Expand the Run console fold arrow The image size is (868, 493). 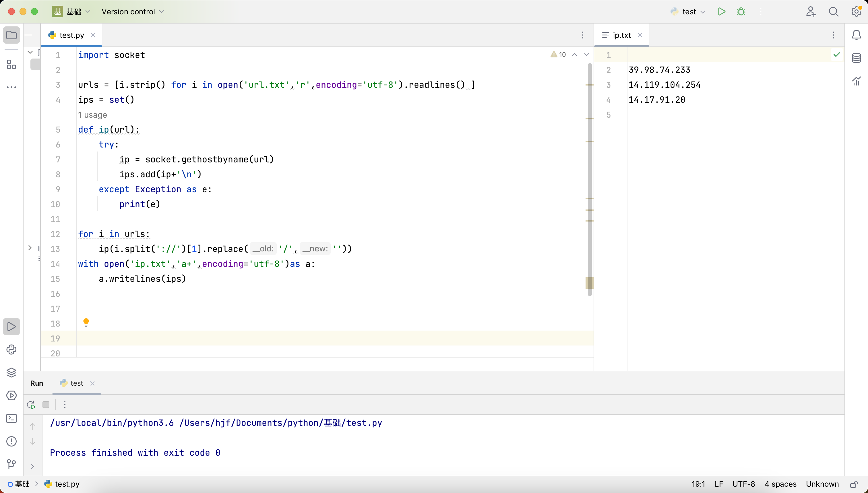32,466
